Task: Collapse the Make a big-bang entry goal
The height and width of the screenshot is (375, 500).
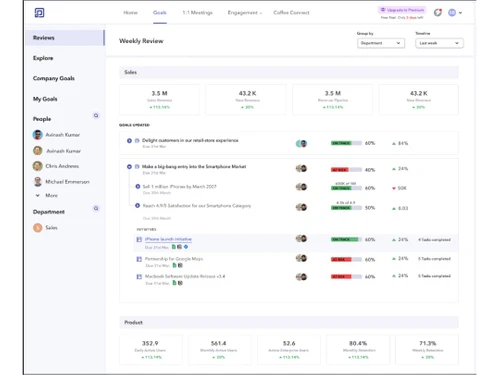Action: (x=129, y=167)
